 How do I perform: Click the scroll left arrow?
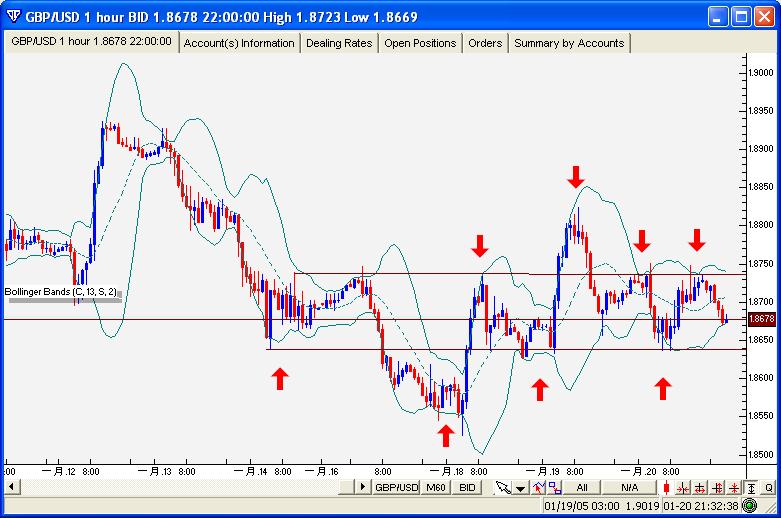(11, 487)
